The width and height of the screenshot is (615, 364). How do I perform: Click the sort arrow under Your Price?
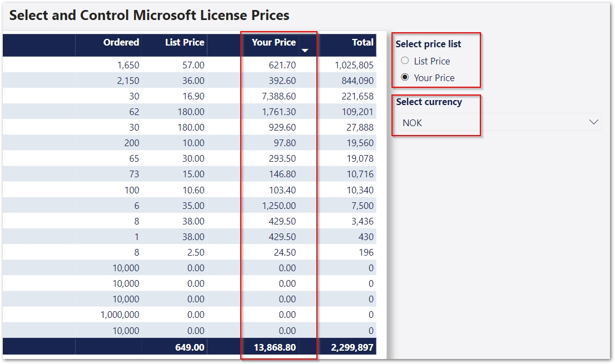pyautogui.click(x=305, y=51)
